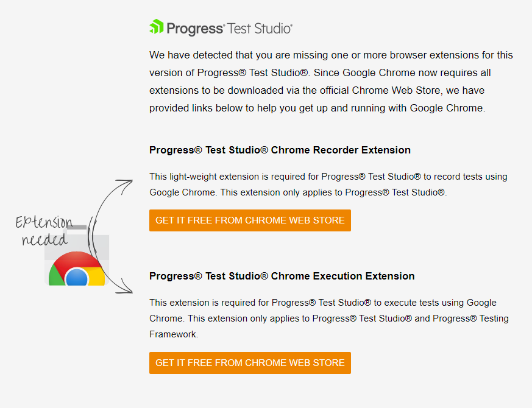
Task: Click the green Progress logo icon
Action: coord(157,27)
